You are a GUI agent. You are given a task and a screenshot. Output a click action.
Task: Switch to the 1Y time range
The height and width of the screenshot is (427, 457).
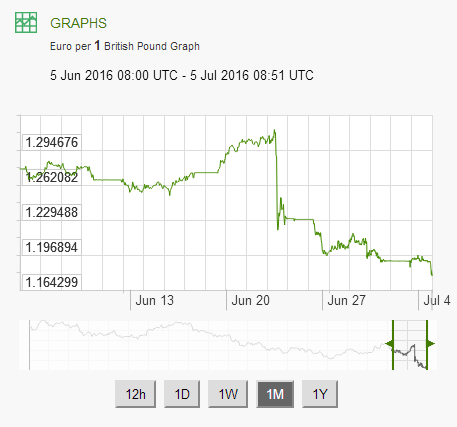[320, 394]
